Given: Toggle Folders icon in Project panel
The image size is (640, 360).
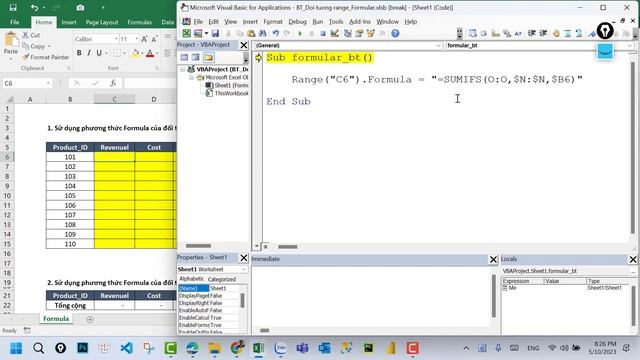Looking at the screenshot, I should [x=209, y=57].
